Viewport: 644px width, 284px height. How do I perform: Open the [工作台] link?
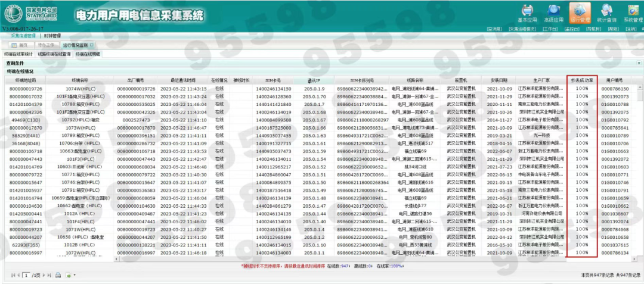point(550,29)
